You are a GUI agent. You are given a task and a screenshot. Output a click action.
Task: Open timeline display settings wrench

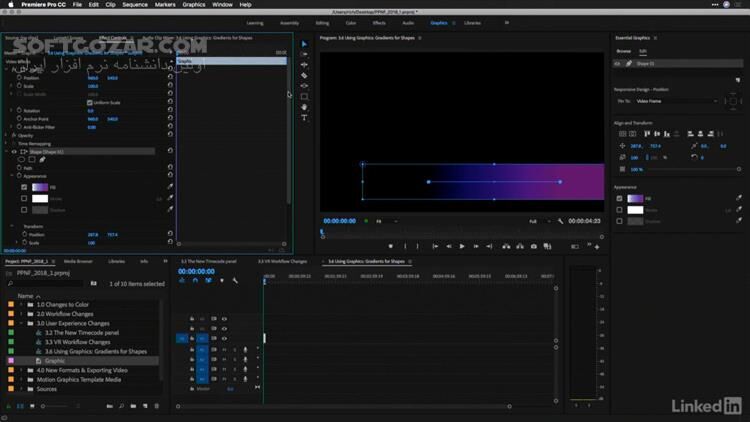click(x=235, y=280)
